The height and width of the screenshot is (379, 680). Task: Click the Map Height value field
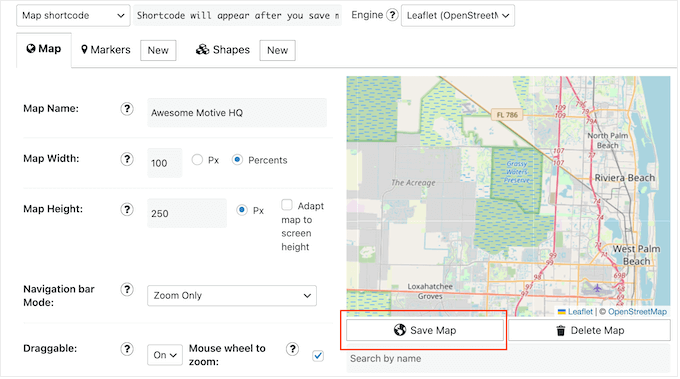pyautogui.click(x=187, y=213)
